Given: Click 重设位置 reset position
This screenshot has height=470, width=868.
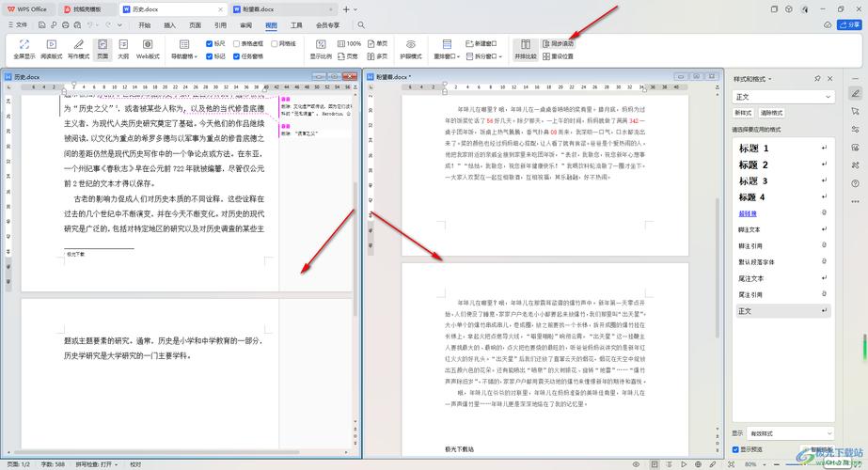Looking at the screenshot, I should pos(558,56).
